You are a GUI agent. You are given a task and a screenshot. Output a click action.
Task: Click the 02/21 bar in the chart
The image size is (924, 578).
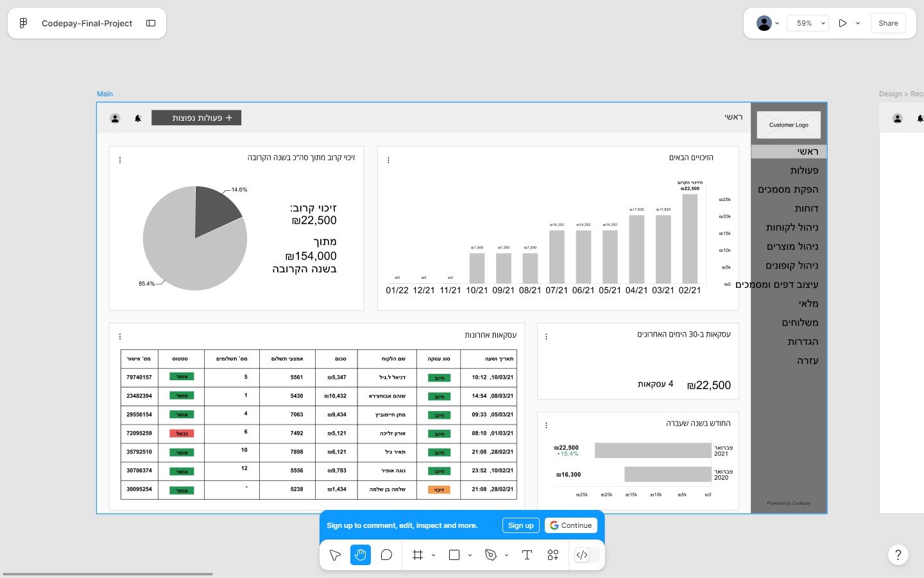[x=690, y=238]
